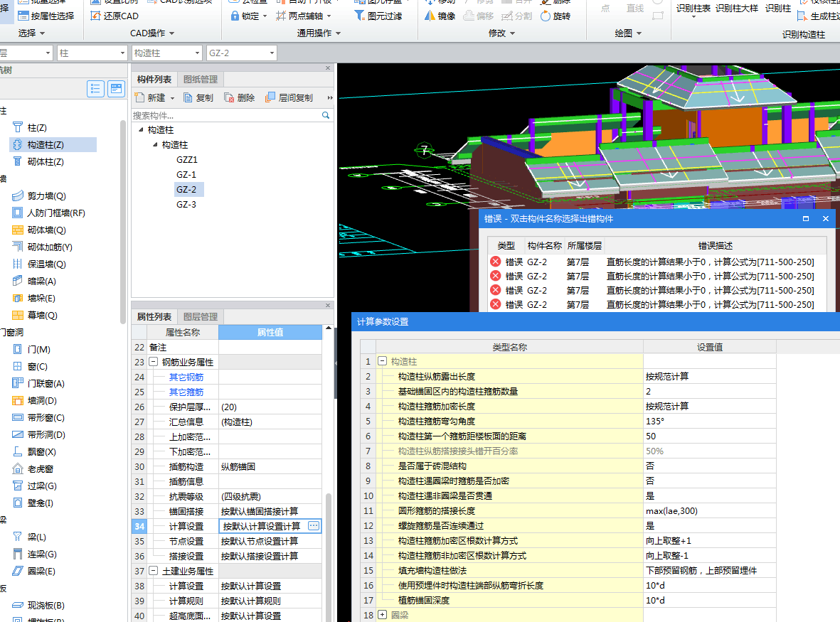Expand 圈梁 group in 计算参数设置
Viewport: 840px width, 622px height.
[x=382, y=614]
